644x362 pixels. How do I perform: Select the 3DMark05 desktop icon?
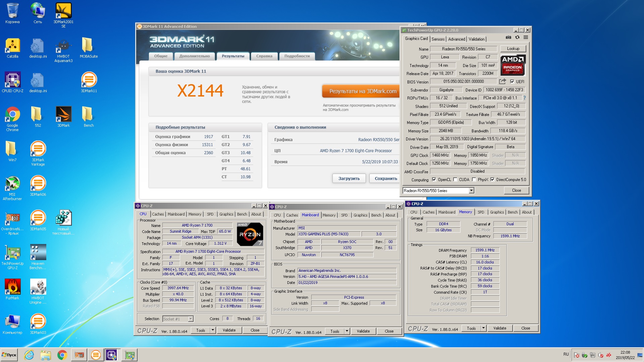click(x=38, y=221)
